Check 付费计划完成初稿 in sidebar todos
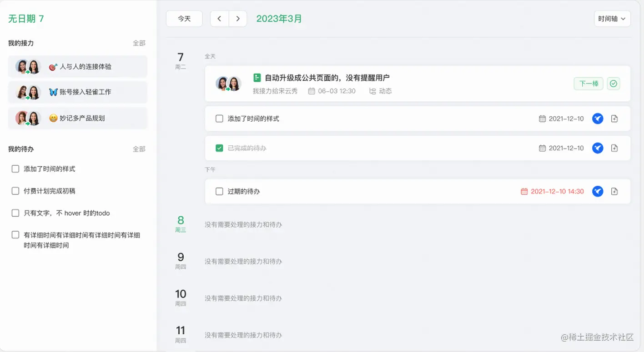 (x=15, y=191)
